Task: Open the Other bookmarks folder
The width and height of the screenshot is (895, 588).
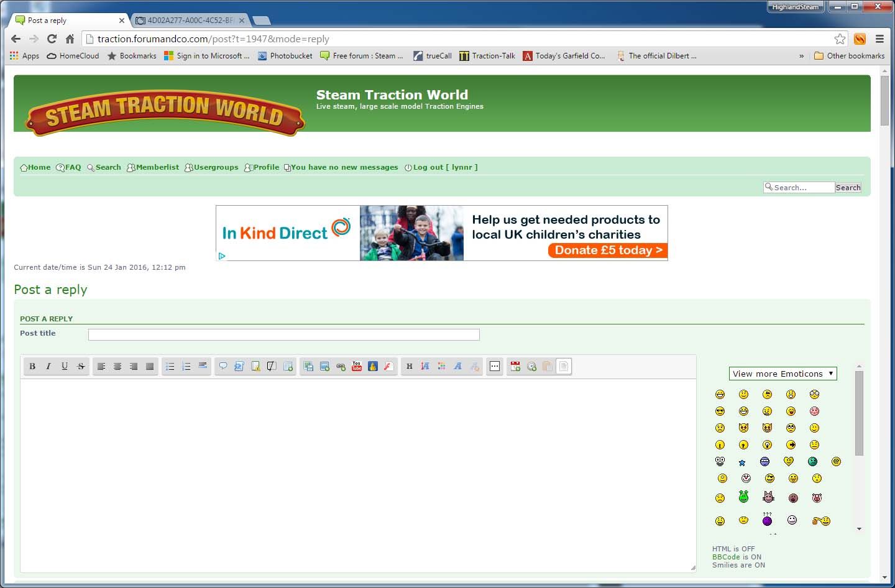Action: coord(849,56)
